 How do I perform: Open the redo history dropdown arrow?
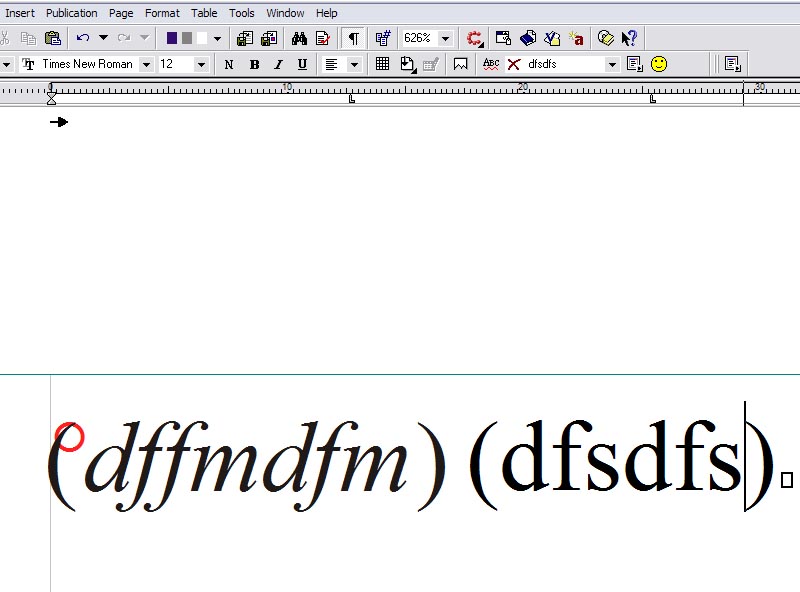pos(144,38)
